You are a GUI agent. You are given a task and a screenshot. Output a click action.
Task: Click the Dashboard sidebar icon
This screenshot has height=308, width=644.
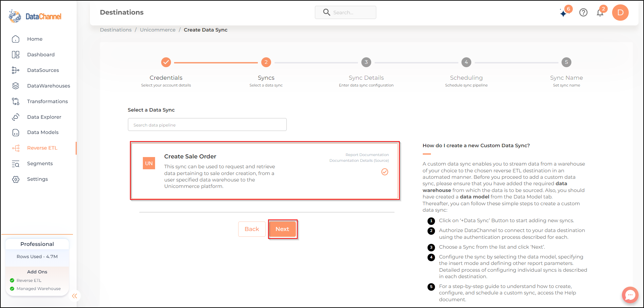16,55
